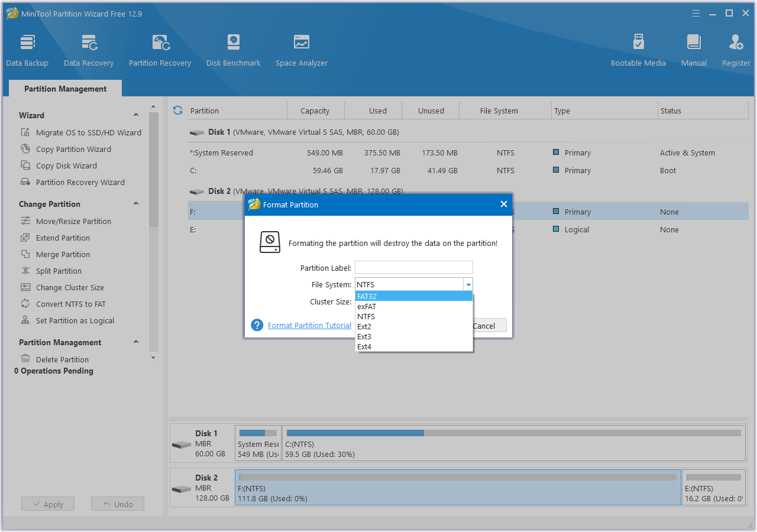
Task: Sort by the Capacity column header
Action: pyautogui.click(x=315, y=111)
